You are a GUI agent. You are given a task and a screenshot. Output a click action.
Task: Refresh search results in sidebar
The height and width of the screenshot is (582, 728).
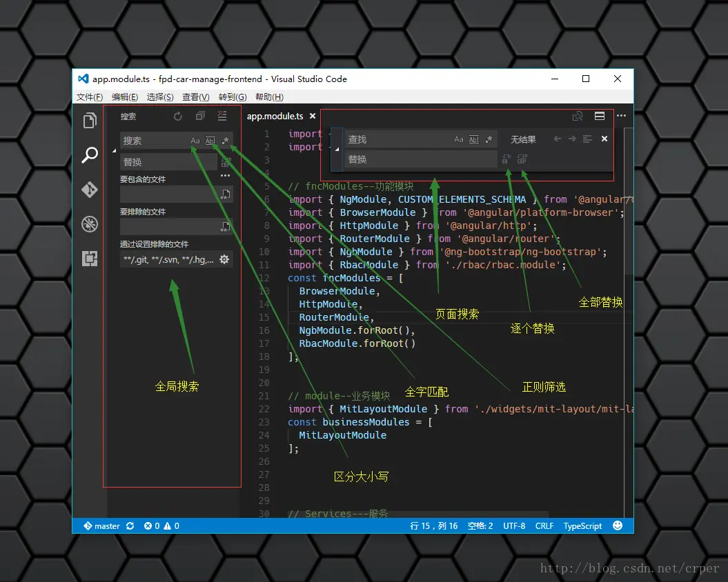[178, 116]
